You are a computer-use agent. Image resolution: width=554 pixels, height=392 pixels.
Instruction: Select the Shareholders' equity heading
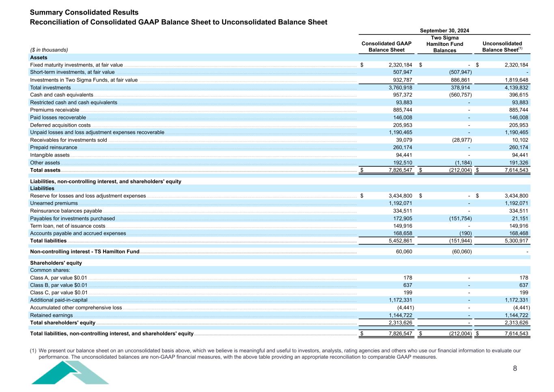56,263
